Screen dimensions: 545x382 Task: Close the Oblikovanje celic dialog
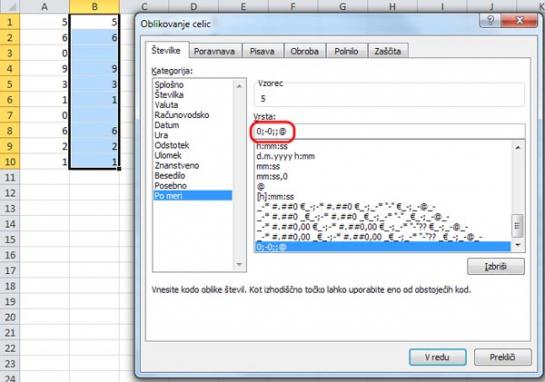tap(519, 21)
